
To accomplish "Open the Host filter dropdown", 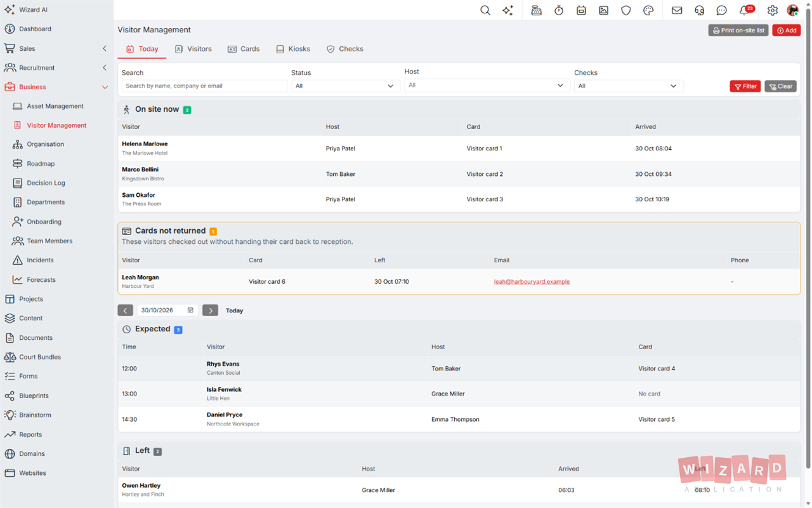I will click(x=487, y=85).
